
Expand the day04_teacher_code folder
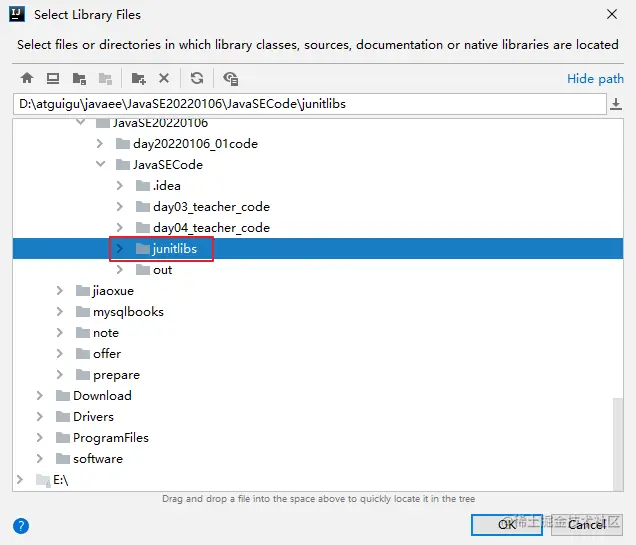[x=120, y=227]
